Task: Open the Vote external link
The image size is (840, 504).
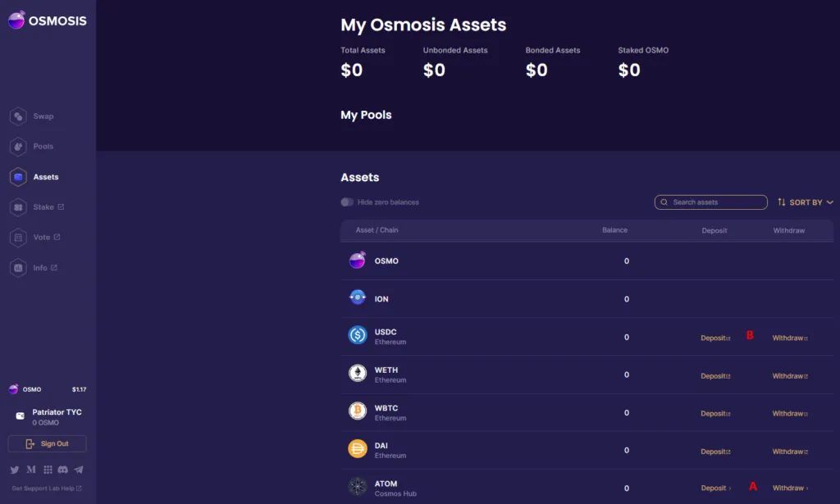Action: pyautogui.click(x=47, y=237)
